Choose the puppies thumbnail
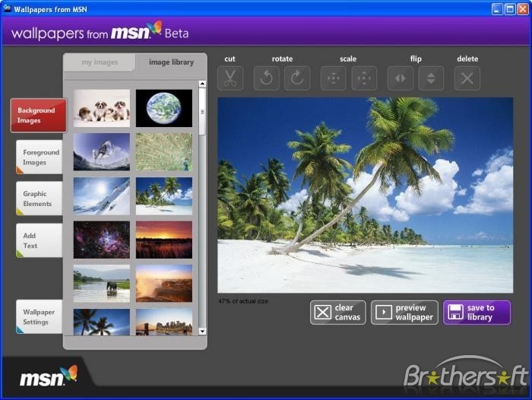The image size is (532, 400). (102, 108)
